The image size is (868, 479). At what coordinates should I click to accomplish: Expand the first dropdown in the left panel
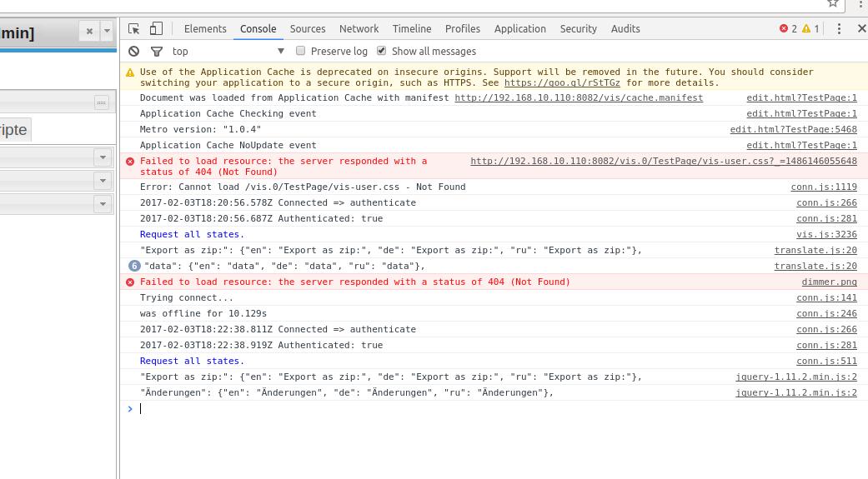click(x=103, y=157)
